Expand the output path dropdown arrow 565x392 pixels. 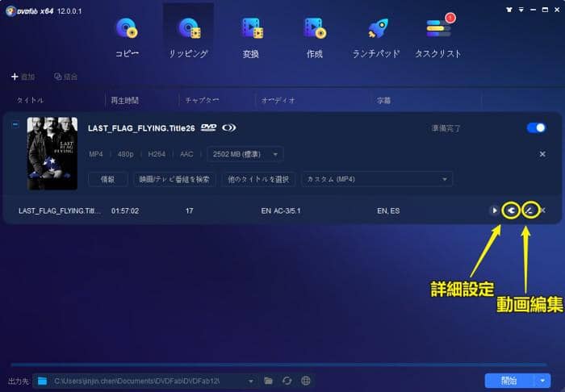tap(251, 381)
